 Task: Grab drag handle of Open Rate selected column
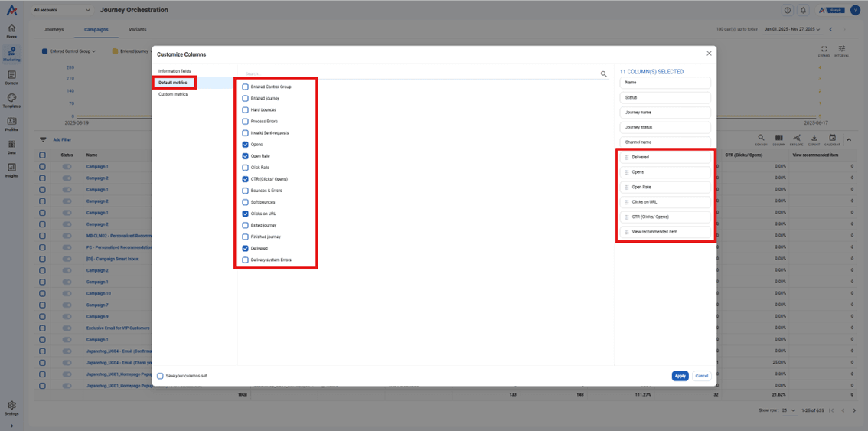pos(627,188)
